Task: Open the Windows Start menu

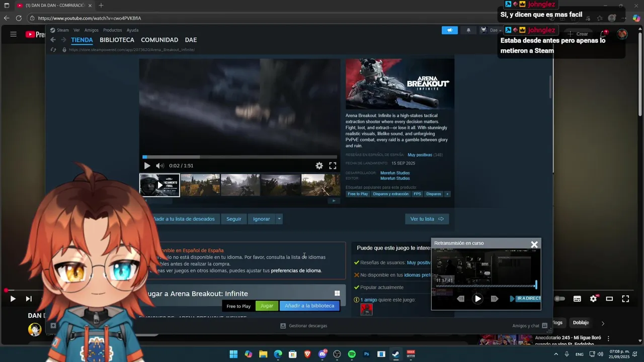Action: [233, 354]
